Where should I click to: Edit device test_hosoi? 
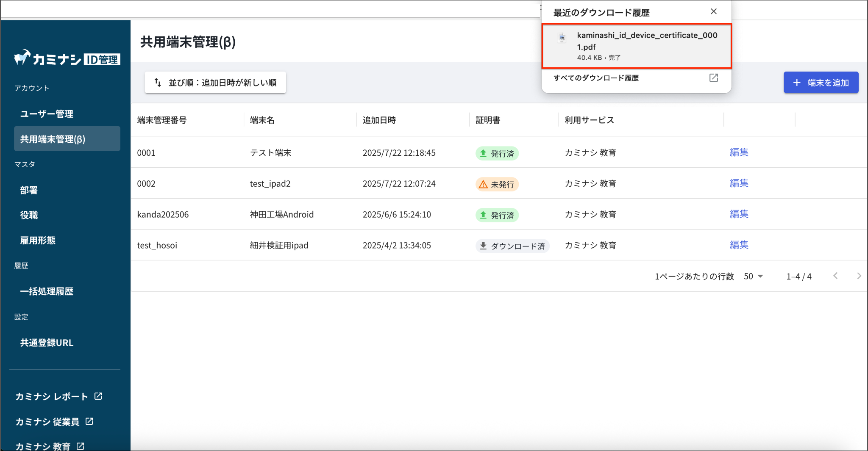coord(739,245)
